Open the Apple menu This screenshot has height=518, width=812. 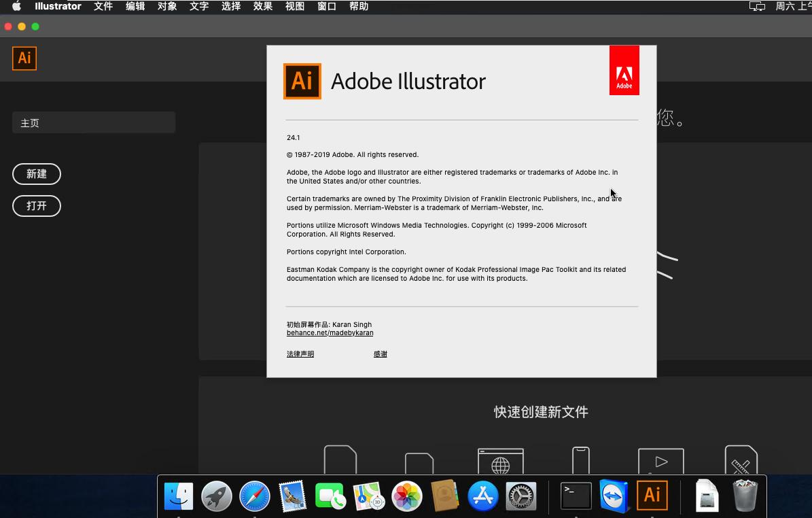click(x=16, y=6)
